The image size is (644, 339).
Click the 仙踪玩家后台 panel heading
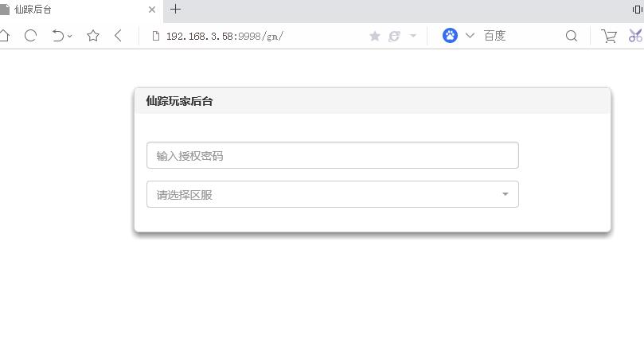click(179, 101)
